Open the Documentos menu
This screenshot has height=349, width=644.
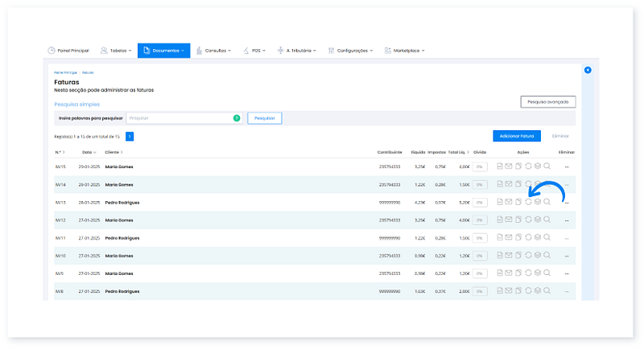point(164,51)
